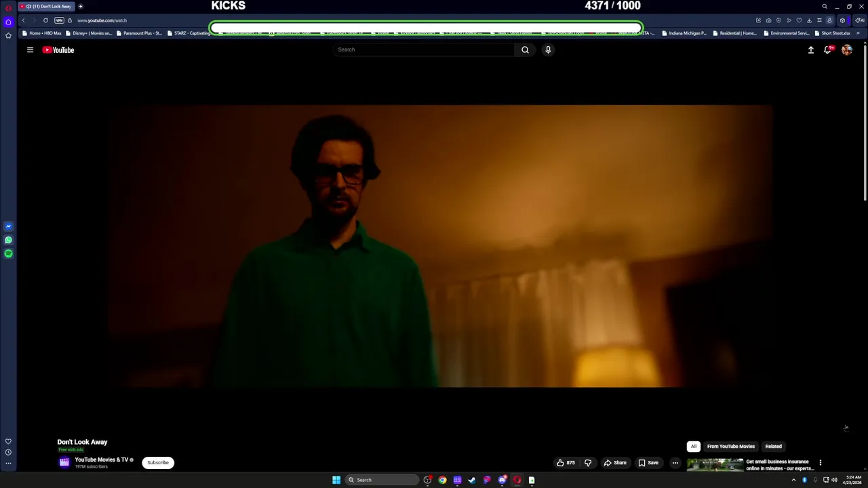Image resolution: width=868 pixels, height=488 pixels.
Task: Go back to the previous page
Action: [23, 20]
